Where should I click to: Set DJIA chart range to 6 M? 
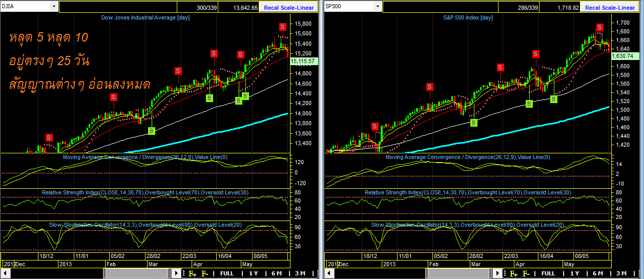coord(276,273)
